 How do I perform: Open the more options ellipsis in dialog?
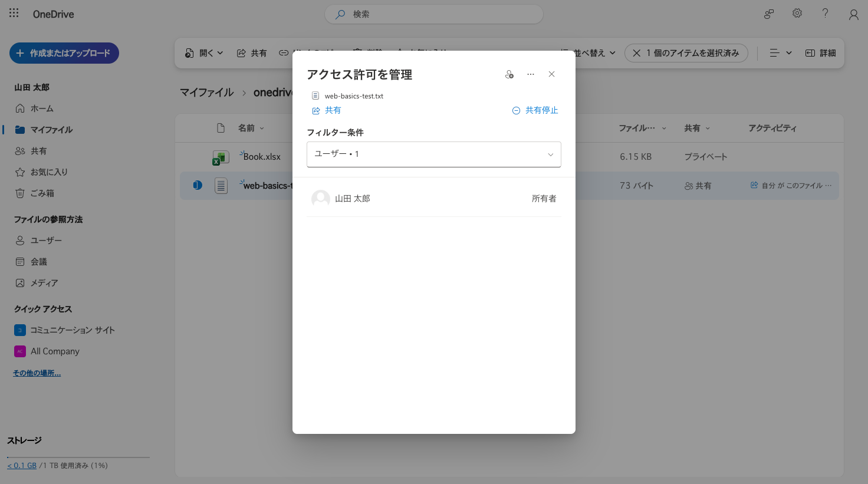point(531,74)
